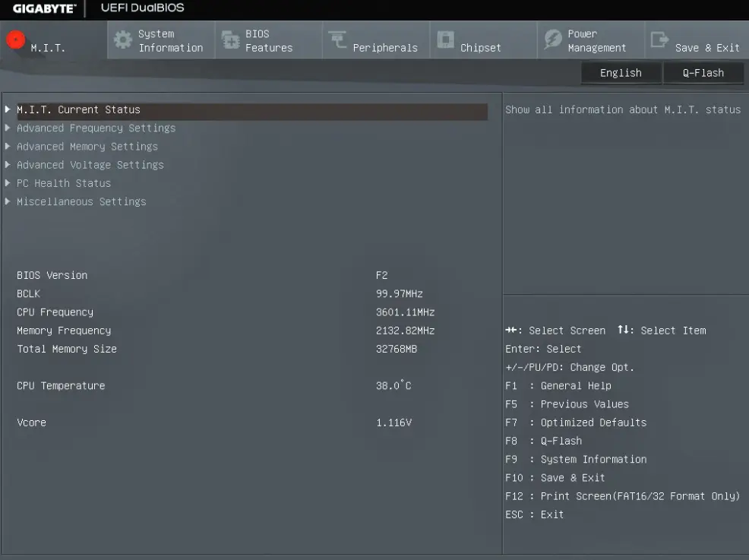Click the BIOS Features chip icon
The image size is (749, 560).
(229, 40)
